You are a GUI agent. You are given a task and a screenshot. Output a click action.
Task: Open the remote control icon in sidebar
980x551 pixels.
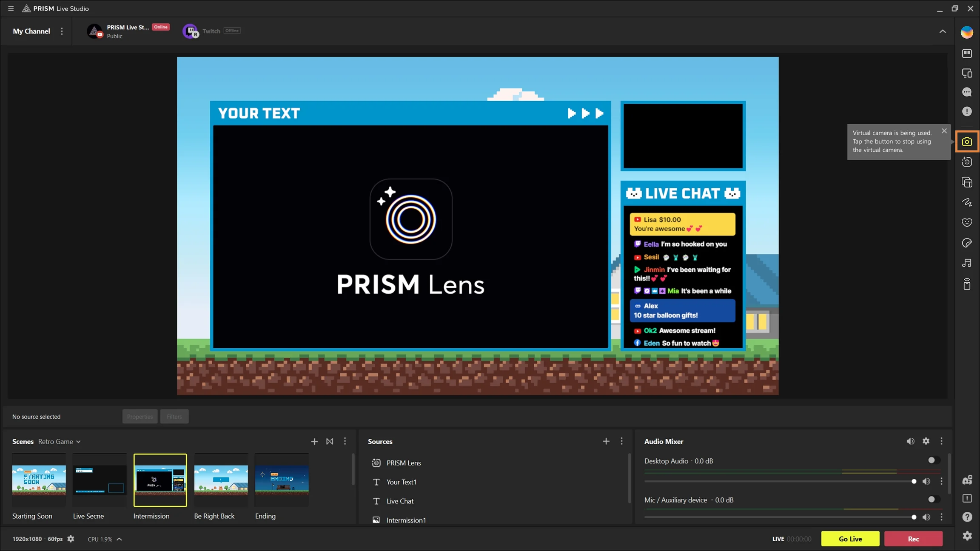click(x=967, y=284)
